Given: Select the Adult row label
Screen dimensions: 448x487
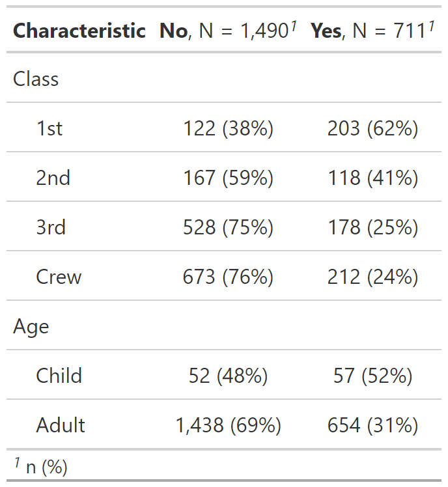Looking at the screenshot, I should point(61,425).
